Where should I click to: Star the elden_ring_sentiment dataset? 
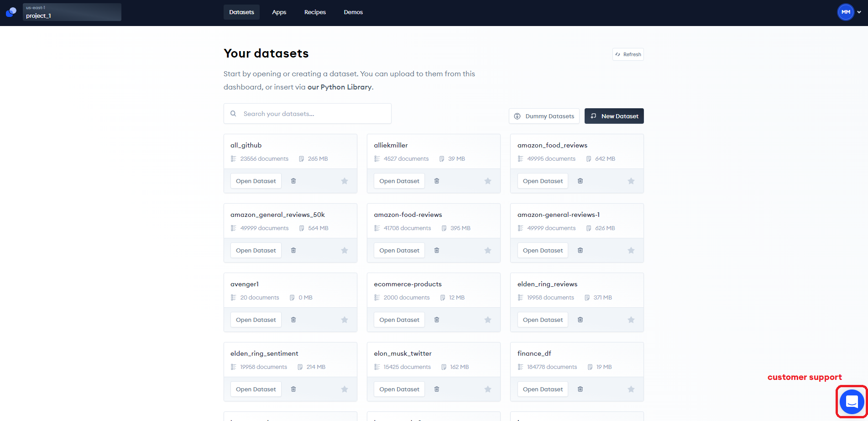[x=345, y=389]
